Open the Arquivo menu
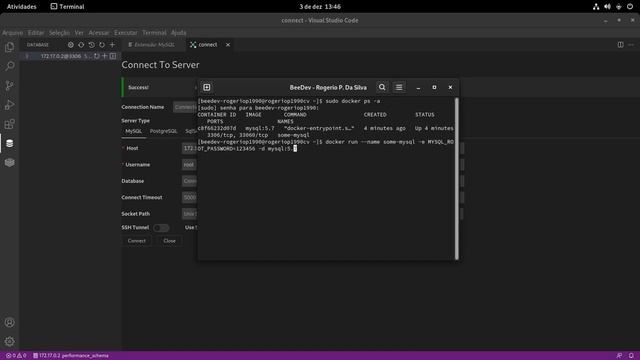Screen dimensions: 640x360 (13, 33)
